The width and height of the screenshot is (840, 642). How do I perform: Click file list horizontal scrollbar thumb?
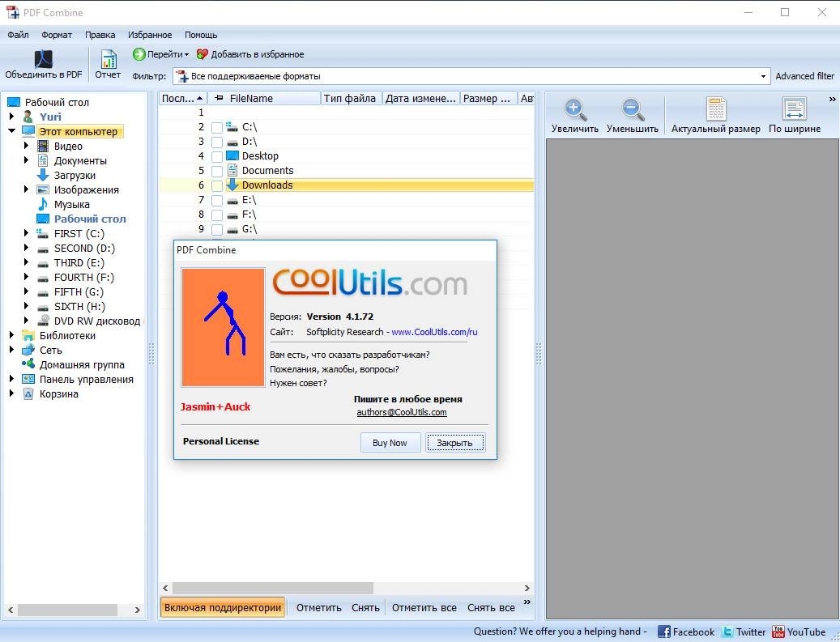[x=273, y=588]
